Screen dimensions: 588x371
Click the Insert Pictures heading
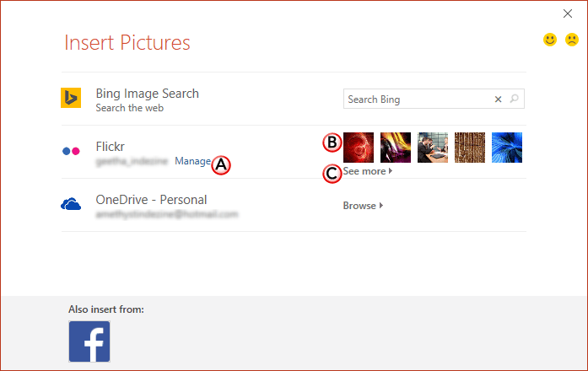127,42
